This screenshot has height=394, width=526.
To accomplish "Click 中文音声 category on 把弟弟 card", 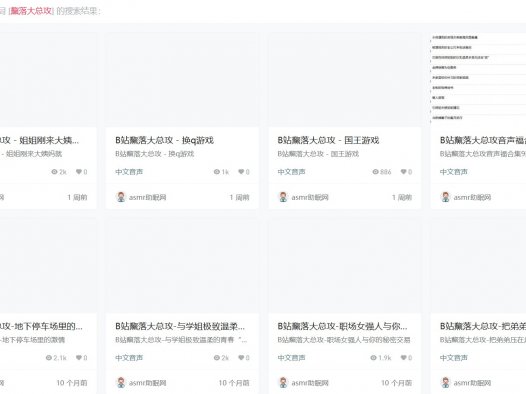I will pos(454,357).
